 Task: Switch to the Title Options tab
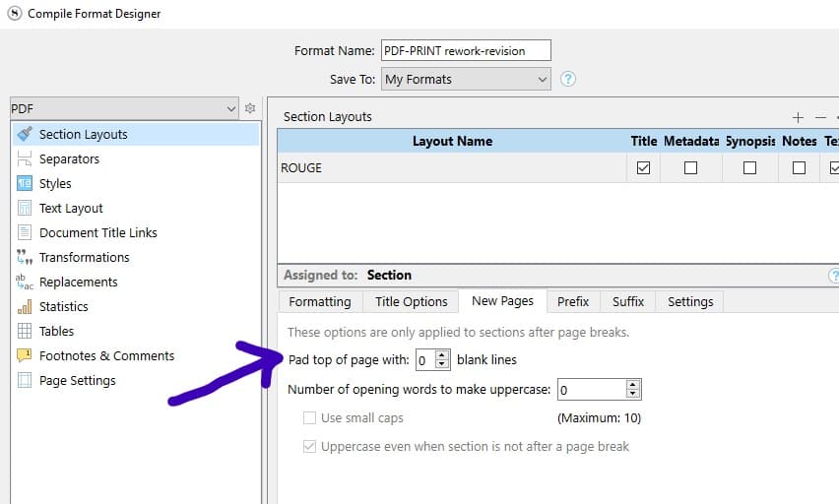411,302
